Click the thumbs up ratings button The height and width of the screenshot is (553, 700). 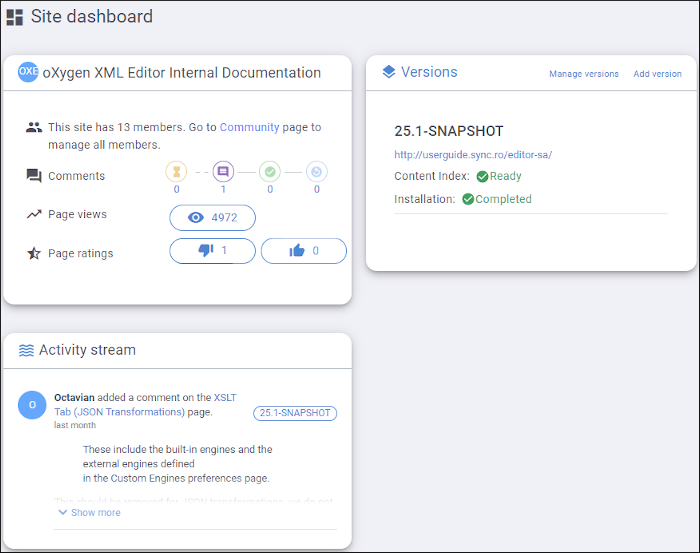(x=304, y=251)
